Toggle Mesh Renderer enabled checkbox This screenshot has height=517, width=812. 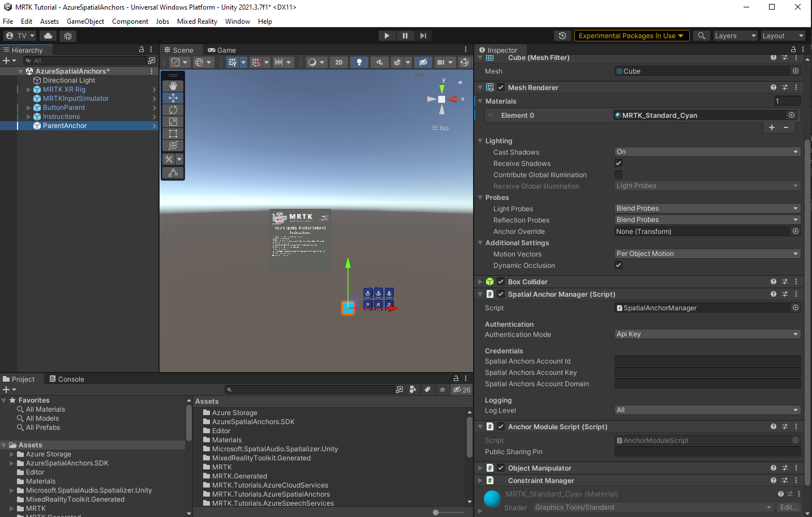501,87
